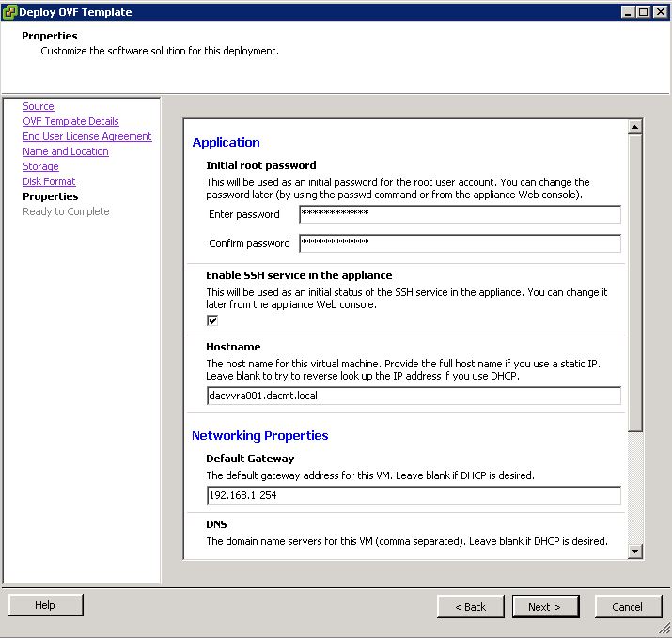Click the Back button

click(471, 607)
